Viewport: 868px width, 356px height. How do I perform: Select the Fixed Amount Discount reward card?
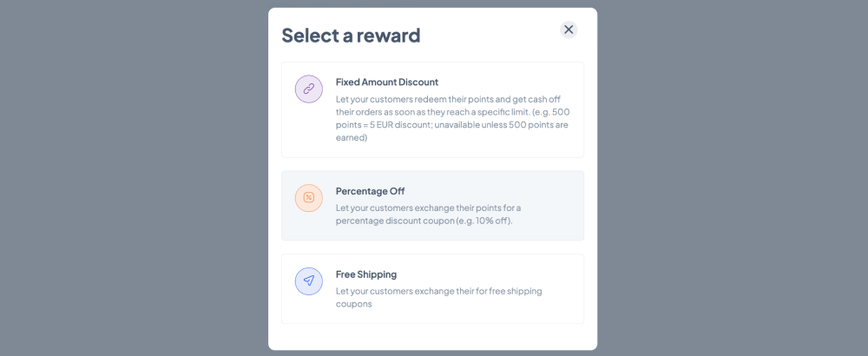tap(433, 109)
